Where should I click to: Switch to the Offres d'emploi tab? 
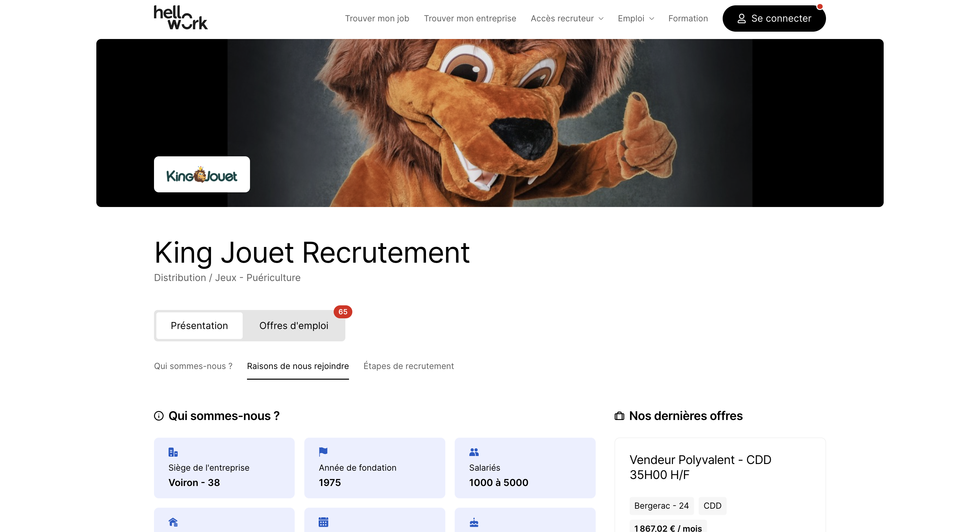pyautogui.click(x=294, y=325)
